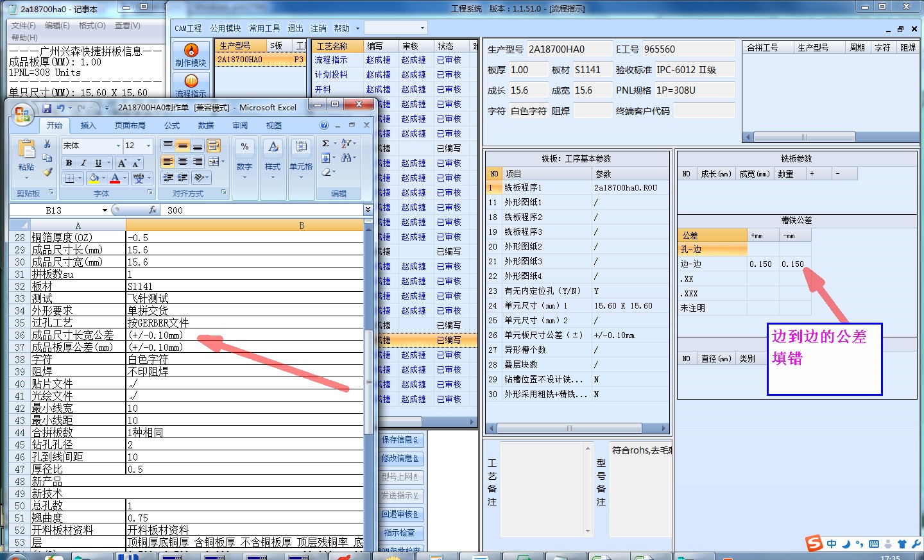The height and width of the screenshot is (560, 924).
Task: Decrease font size in Excel ribbon
Action: click(x=136, y=163)
